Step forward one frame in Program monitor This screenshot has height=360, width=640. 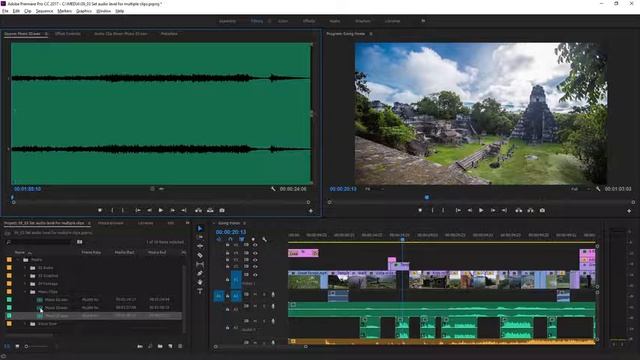click(493, 211)
